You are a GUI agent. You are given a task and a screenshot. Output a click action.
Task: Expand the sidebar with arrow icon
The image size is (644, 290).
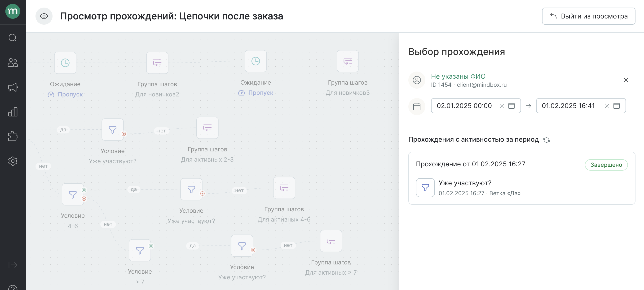(x=13, y=265)
